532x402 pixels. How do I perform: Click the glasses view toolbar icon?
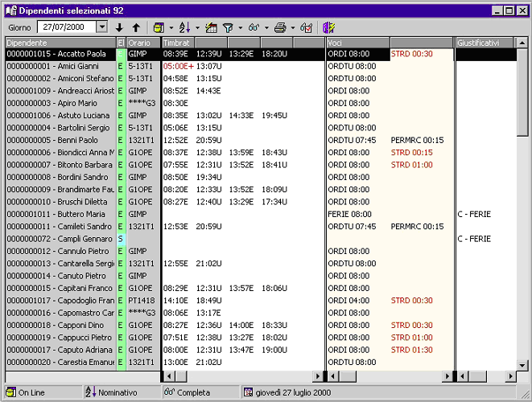pos(254,27)
